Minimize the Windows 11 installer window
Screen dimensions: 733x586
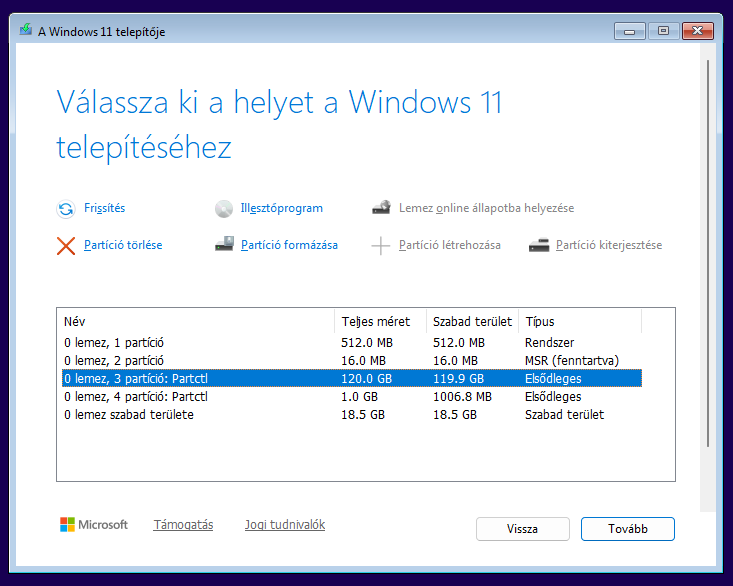tap(630, 31)
